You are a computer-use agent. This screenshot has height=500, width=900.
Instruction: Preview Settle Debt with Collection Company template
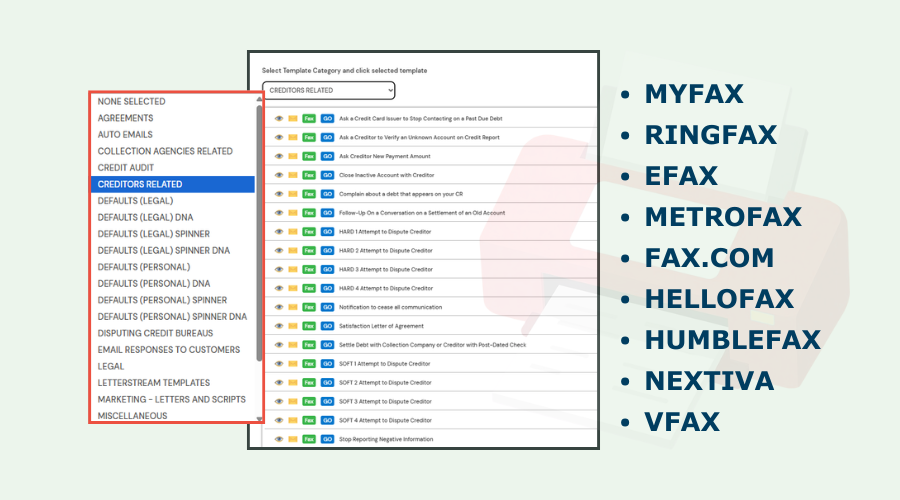point(279,345)
